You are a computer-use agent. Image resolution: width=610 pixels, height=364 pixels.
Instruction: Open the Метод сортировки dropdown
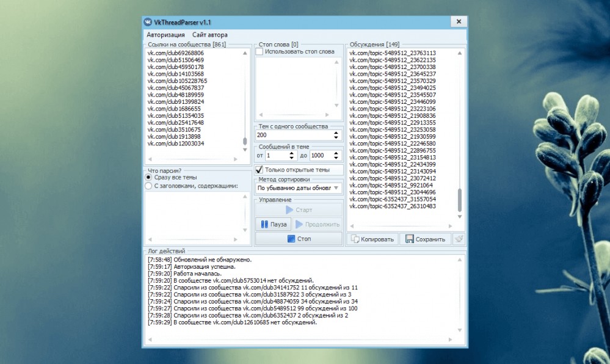coord(299,188)
